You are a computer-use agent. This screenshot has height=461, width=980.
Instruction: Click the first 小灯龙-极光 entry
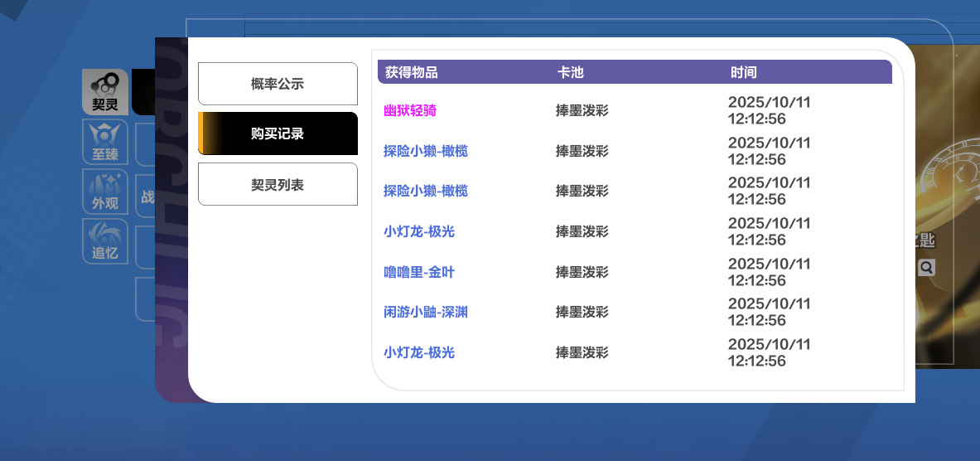[x=419, y=231]
